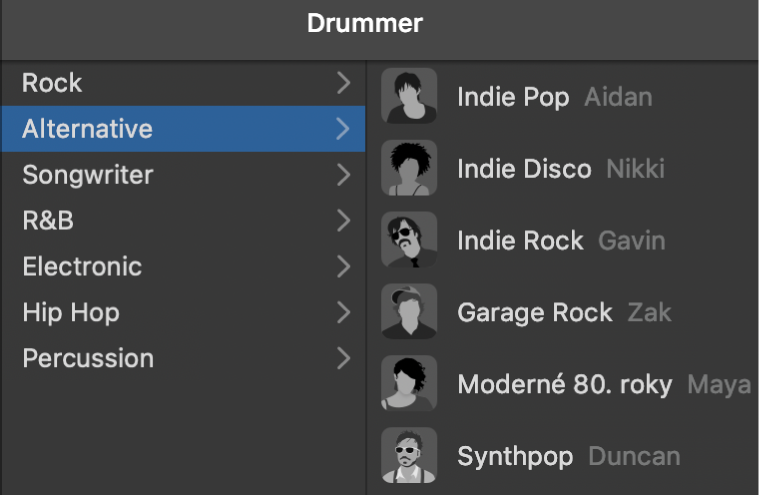Open the Rock genre
The image size is (761, 495).
pyautogui.click(x=183, y=83)
